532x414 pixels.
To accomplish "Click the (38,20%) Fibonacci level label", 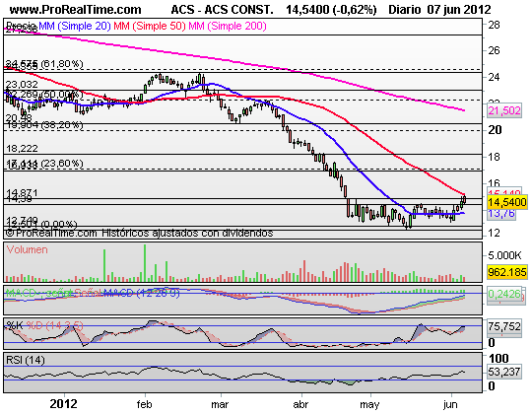I will coord(62,125).
